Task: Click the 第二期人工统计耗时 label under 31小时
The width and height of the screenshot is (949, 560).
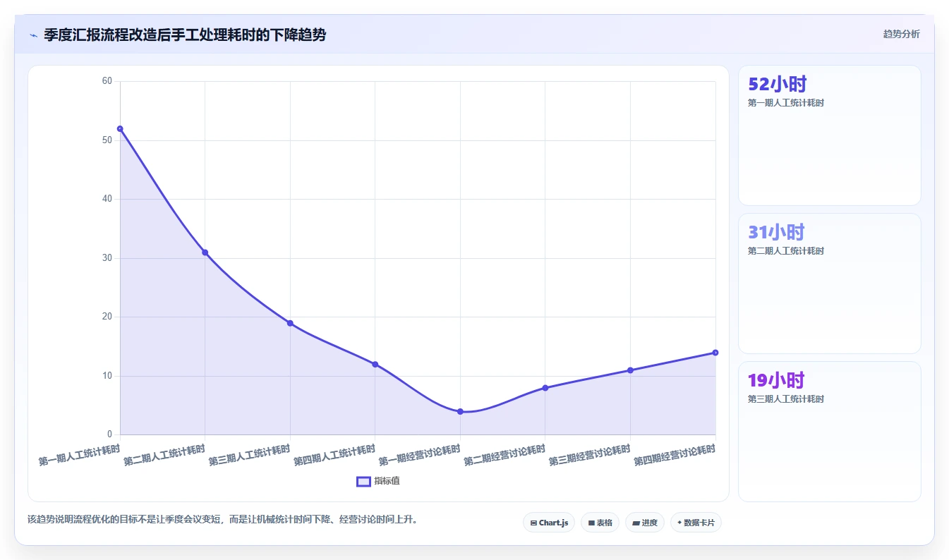Action: 786,251
